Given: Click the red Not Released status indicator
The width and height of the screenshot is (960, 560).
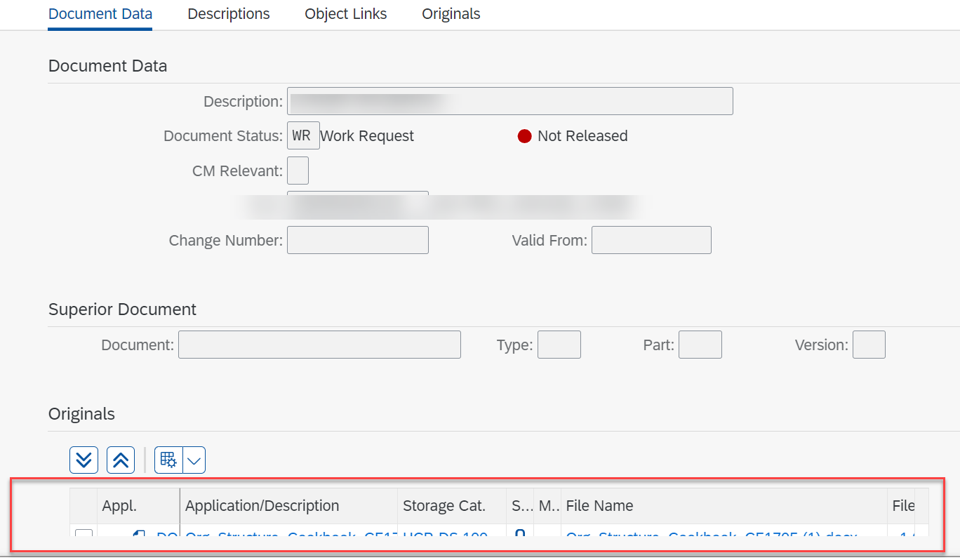Looking at the screenshot, I should tap(524, 136).
